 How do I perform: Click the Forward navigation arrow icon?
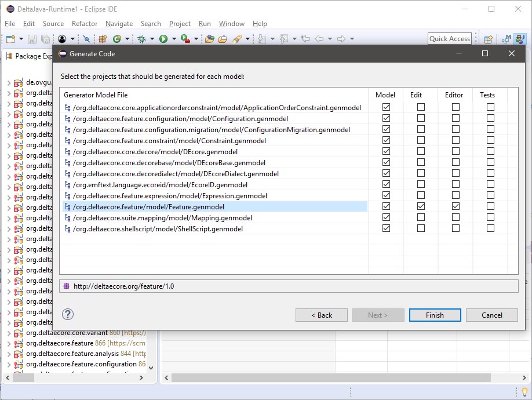click(x=341, y=39)
